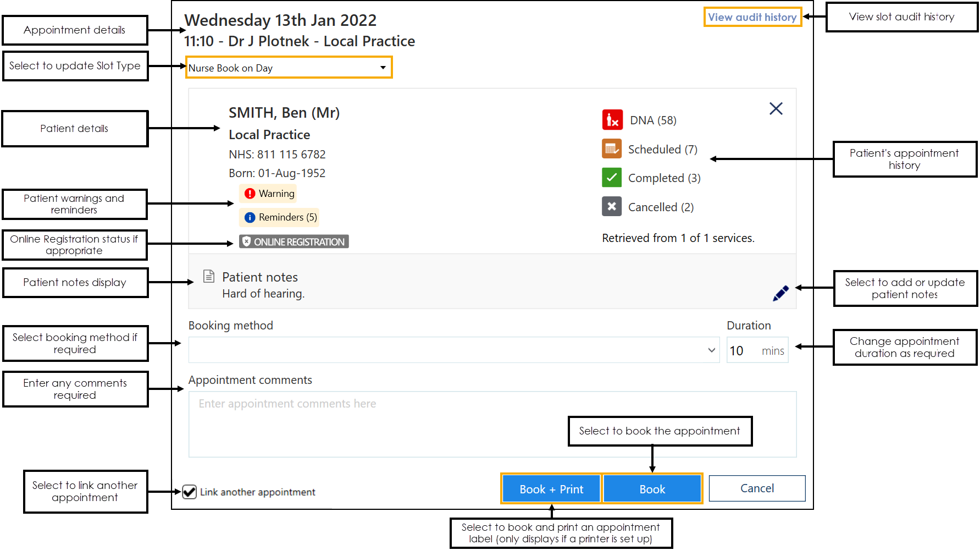Click the orange Scheduled calendar icon
The width and height of the screenshot is (980, 550).
click(x=612, y=149)
